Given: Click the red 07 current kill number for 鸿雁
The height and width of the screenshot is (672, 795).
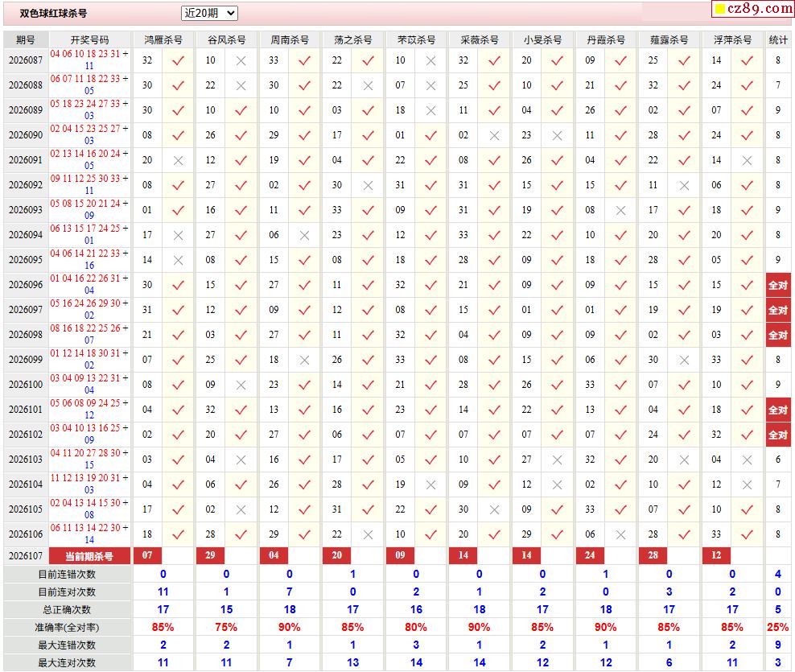Looking at the screenshot, I should tap(147, 555).
